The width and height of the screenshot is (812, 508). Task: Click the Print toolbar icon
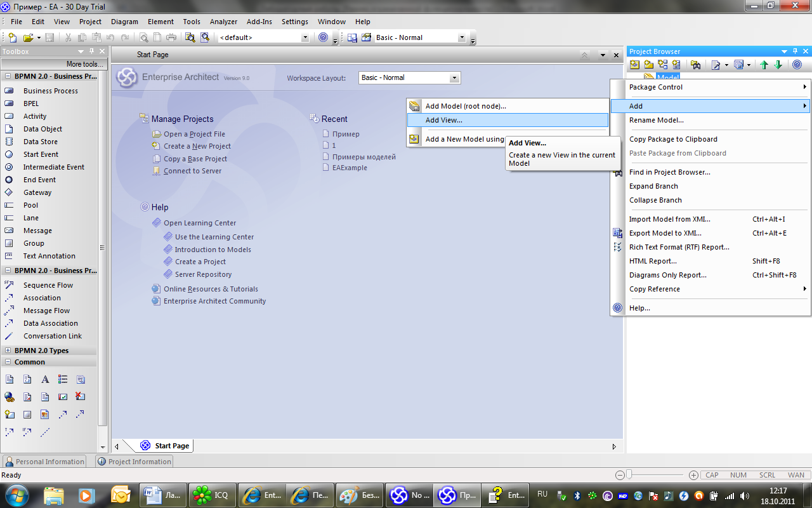[x=171, y=37]
